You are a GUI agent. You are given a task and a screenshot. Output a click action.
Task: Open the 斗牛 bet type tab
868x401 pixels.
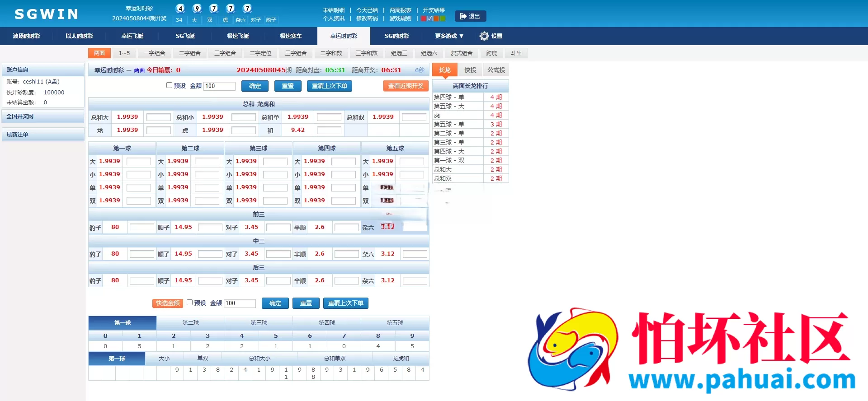coord(516,53)
